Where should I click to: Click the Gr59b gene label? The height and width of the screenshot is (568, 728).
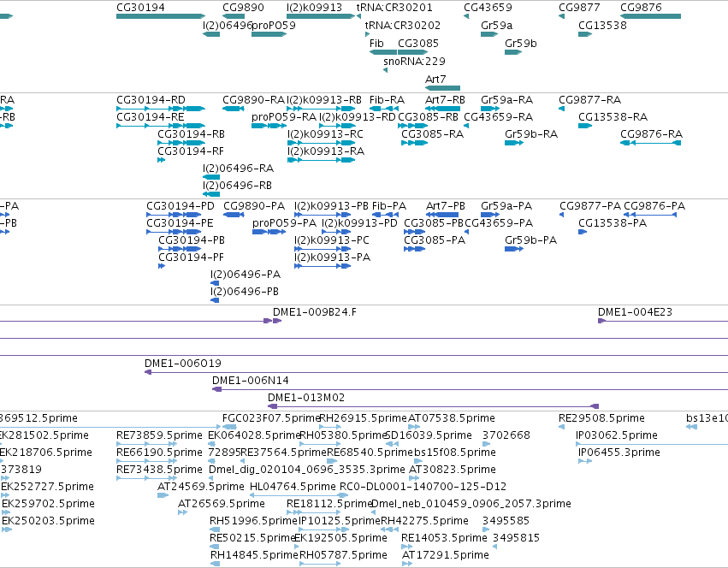click(x=520, y=43)
